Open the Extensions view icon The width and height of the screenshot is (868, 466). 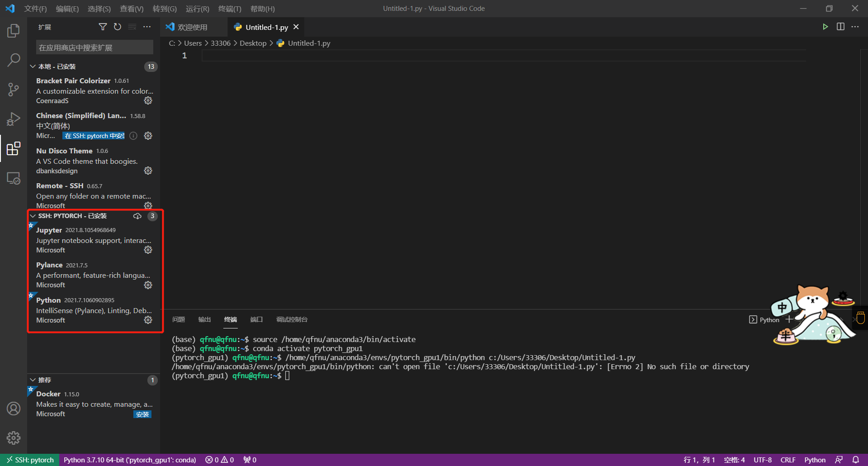pos(14,148)
